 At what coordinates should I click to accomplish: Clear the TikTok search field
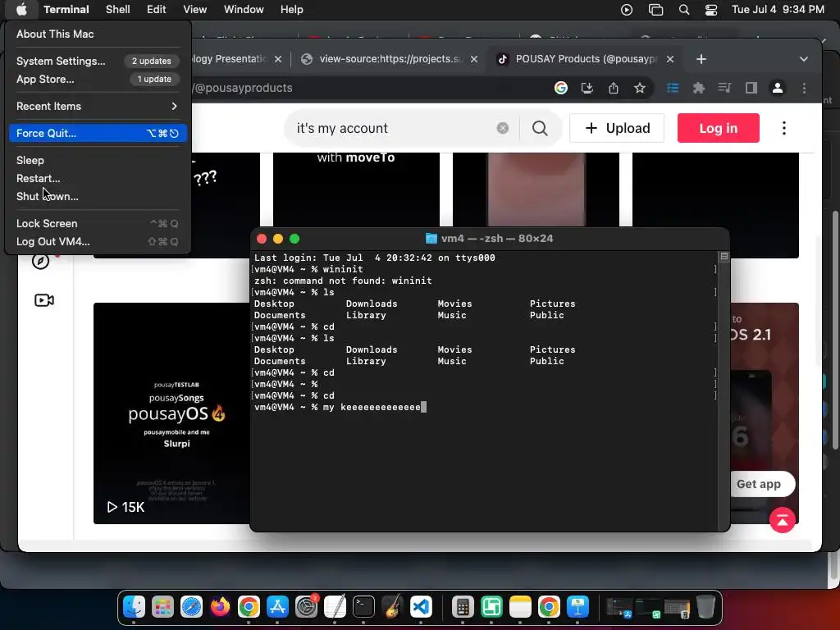click(503, 128)
